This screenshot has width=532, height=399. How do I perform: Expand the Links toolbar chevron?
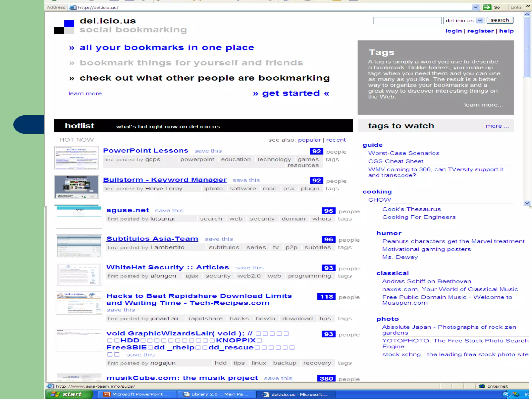point(528,6)
